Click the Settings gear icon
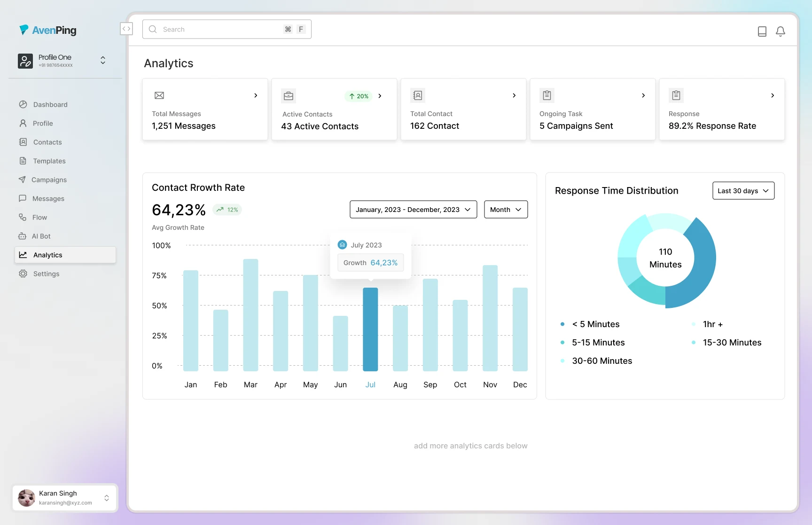 [23, 274]
